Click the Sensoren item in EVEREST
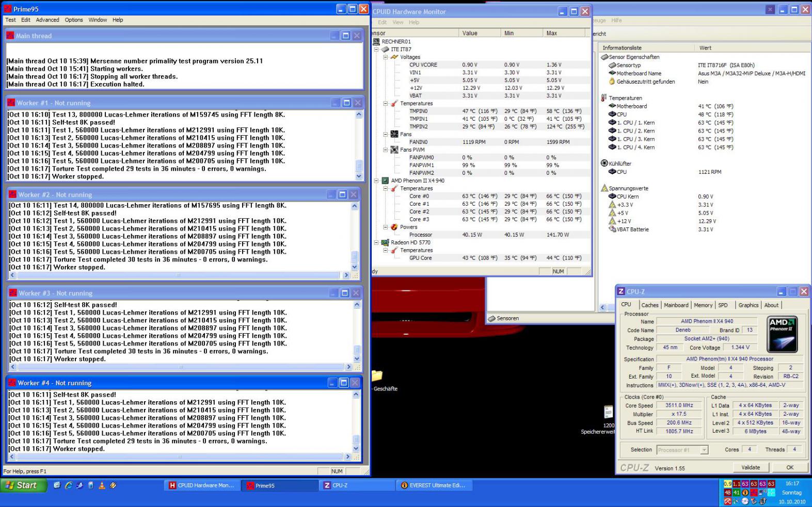The height and width of the screenshot is (507, 812). 503,318
